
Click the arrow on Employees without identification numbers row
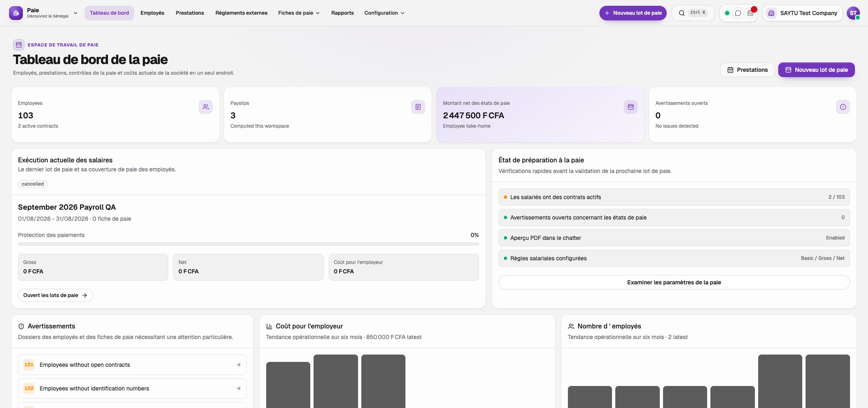(x=238, y=388)
